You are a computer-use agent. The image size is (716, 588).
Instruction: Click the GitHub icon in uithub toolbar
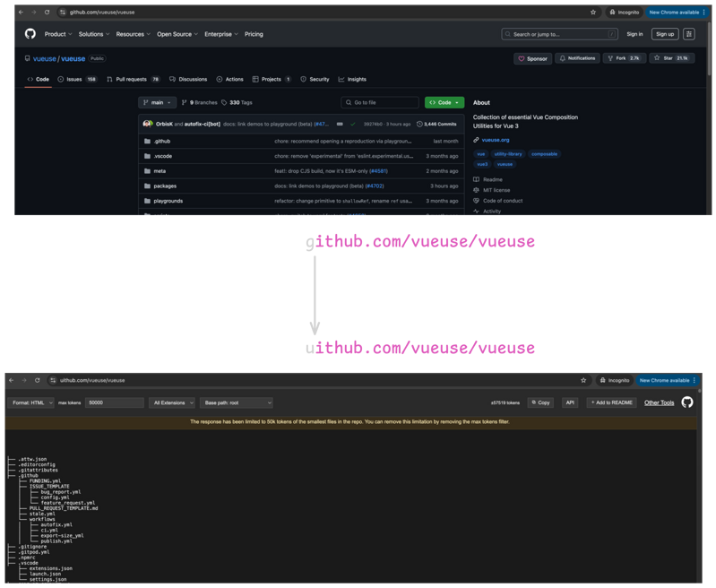(x=686, y=402)
